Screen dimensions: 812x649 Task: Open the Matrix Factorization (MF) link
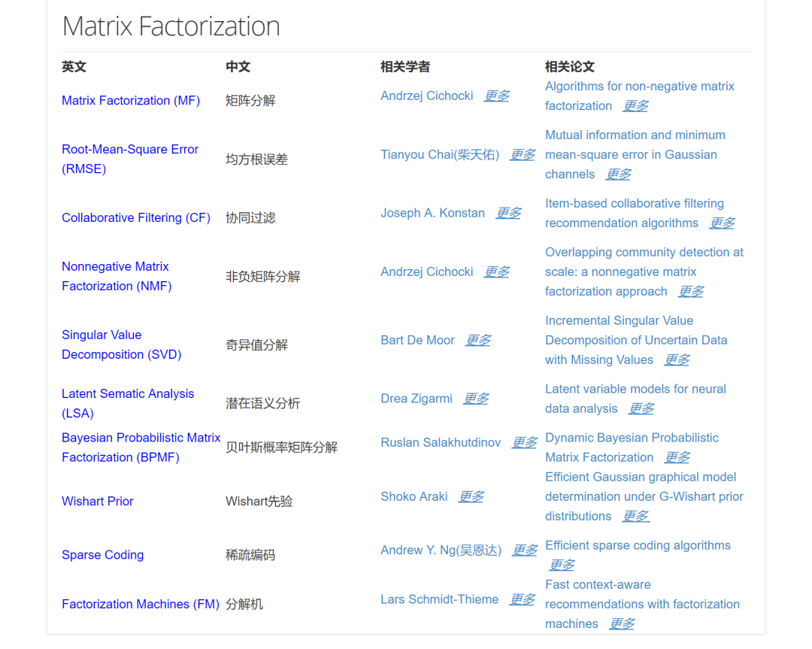coord(130,100)
